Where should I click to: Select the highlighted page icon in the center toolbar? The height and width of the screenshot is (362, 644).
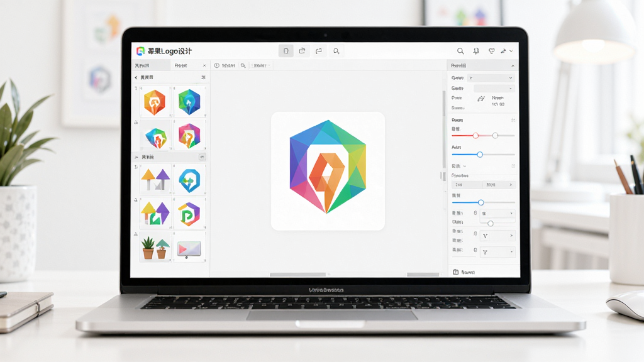pyautogui.click(x=286, y=51)
